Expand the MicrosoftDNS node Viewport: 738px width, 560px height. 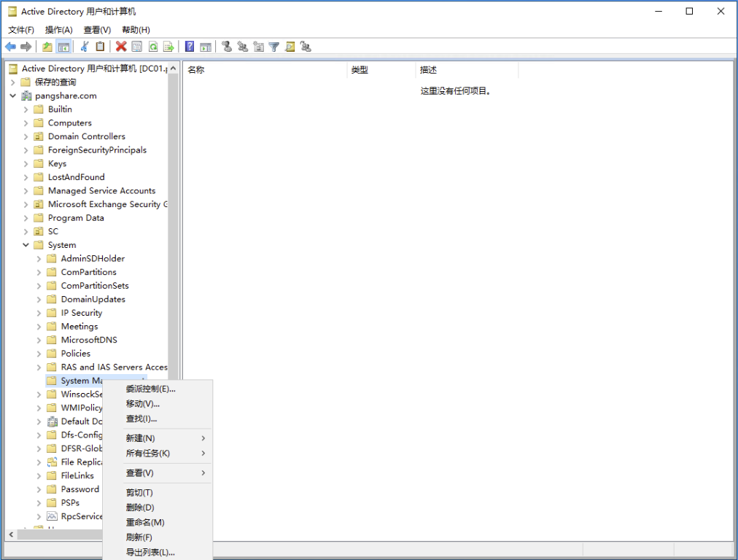click(39, 340)
